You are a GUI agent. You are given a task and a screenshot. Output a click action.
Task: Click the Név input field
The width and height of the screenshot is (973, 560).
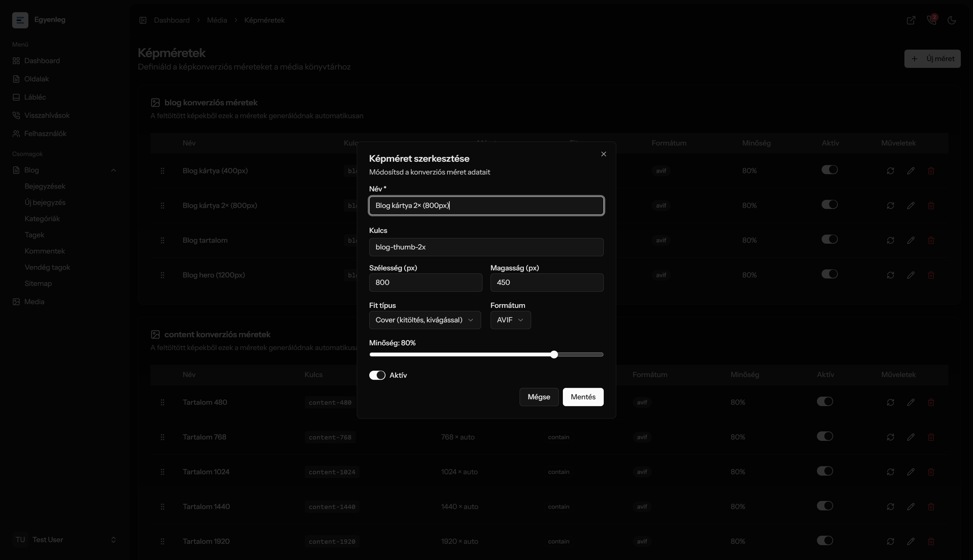[x=486, y=205]
